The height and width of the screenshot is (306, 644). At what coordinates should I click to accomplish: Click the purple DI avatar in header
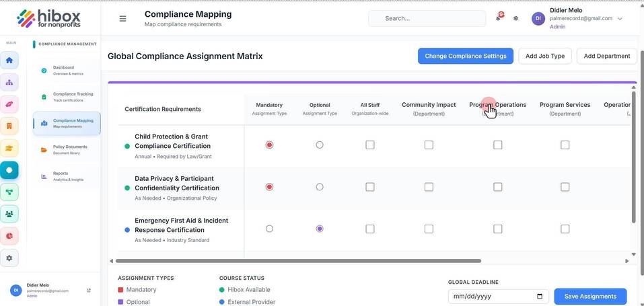538,18
